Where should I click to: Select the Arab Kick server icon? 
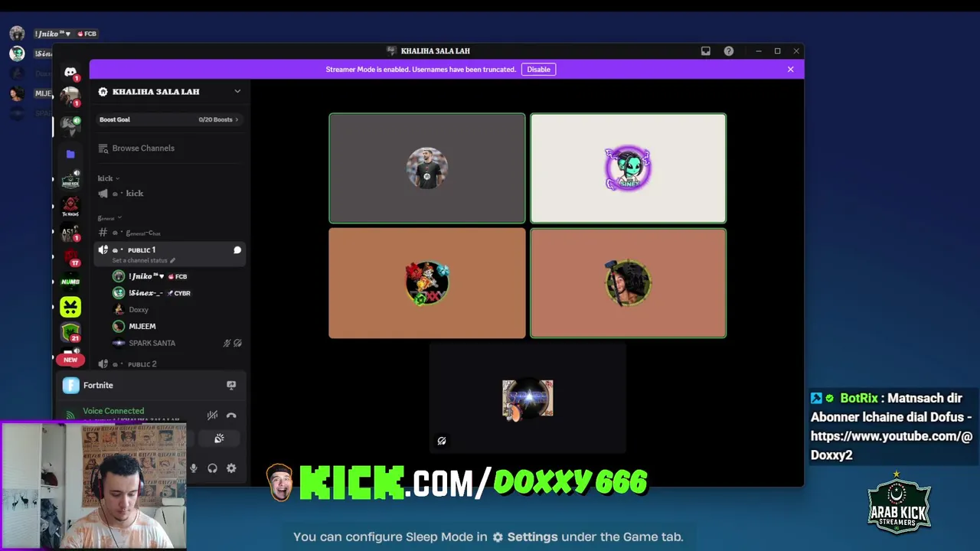point(70,180)
